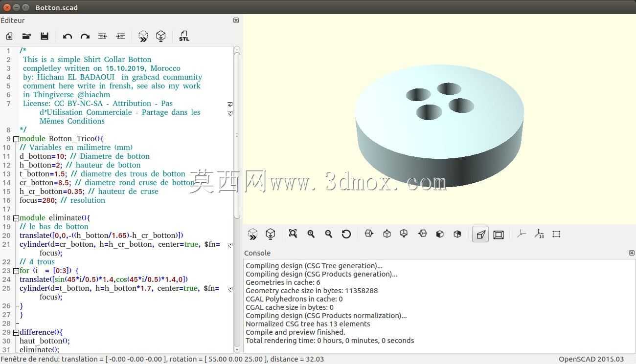Click the cr_botton=8.5 code line
Screen dimensions: 636x364
pyautogui.click(x=107, y=183)
